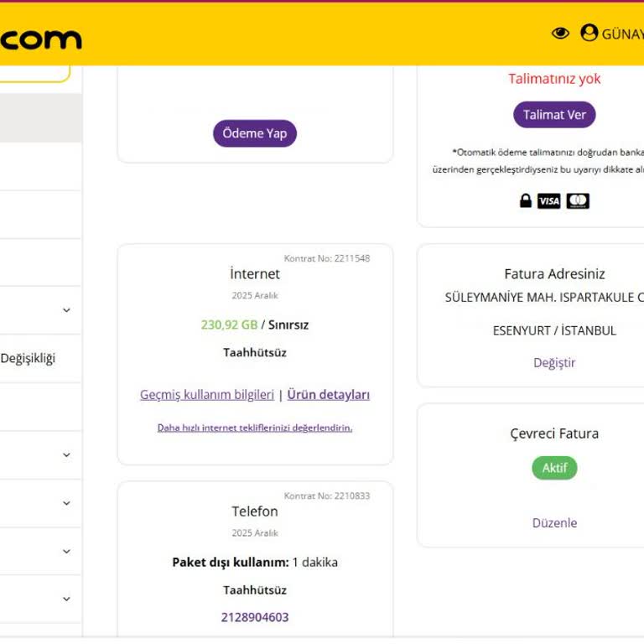Click Düzenle link under Çevreci Fatura
The image size is (644, 644).
(x=554, y=522)
